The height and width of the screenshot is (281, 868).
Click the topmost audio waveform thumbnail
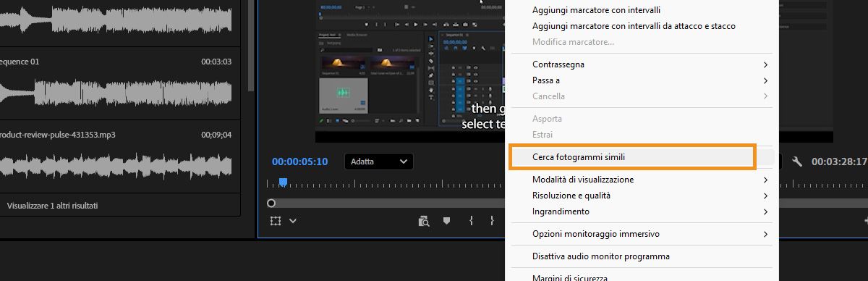pos(116,19)
